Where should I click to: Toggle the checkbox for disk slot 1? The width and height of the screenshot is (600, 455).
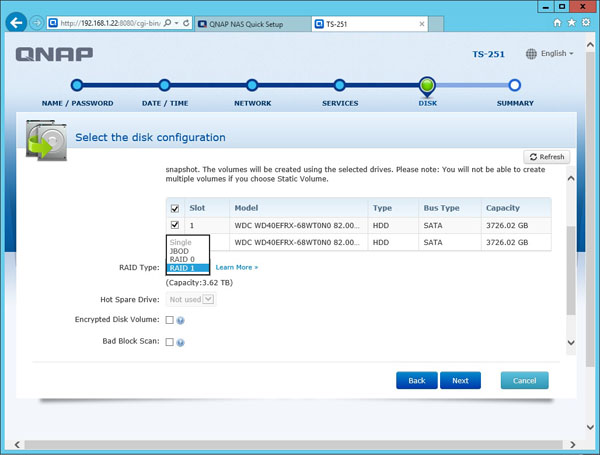(175, 225)
